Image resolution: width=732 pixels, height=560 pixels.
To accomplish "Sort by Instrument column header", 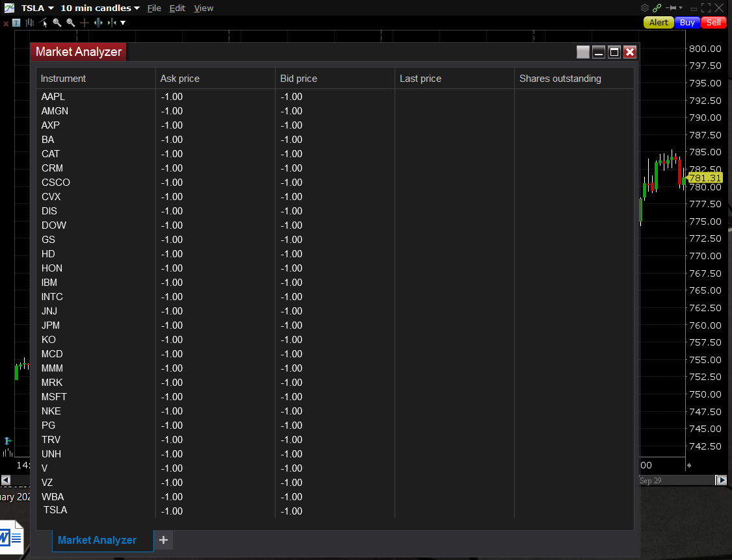I will pyautogui.click(x=96, y=79).
